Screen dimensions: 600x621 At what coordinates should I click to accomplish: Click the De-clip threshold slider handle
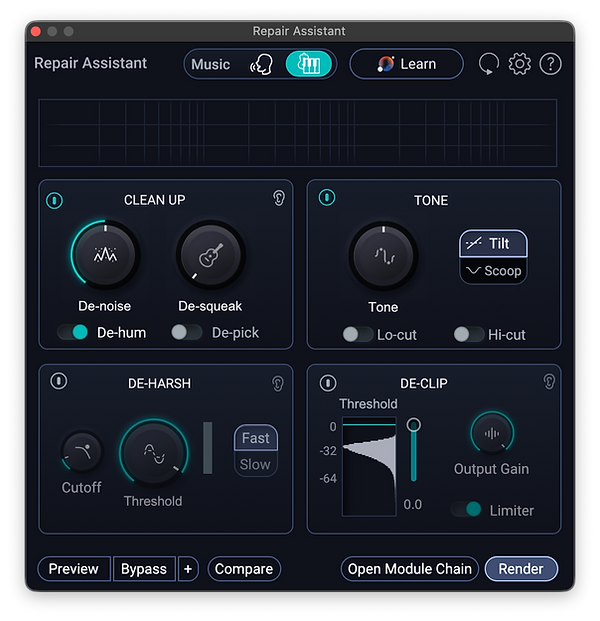pos(413,425)
